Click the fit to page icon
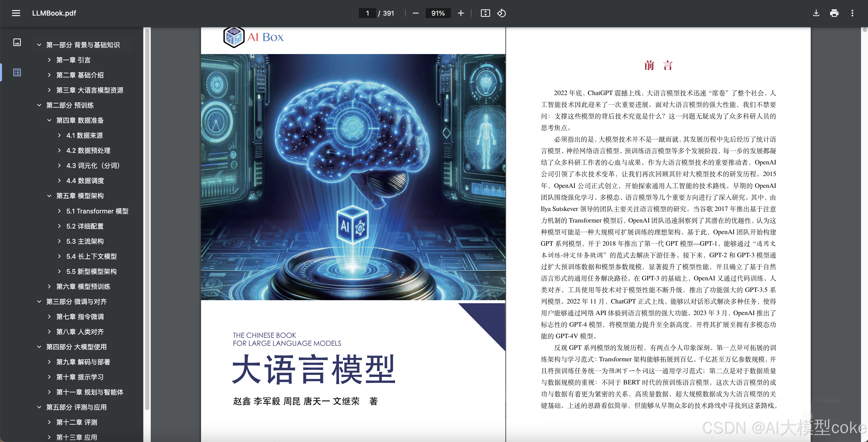The image size is (868, 442). coord(485,13)
